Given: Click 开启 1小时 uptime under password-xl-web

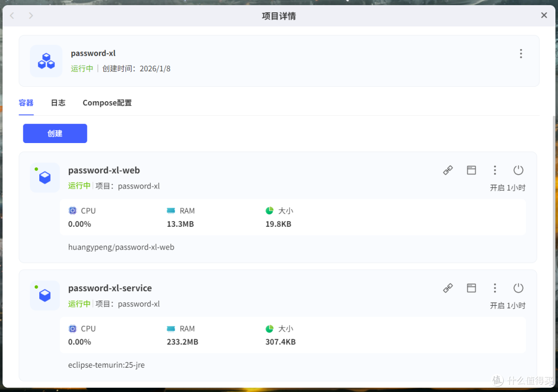Looking at the screenshot, I should click(x=507, y=188).
